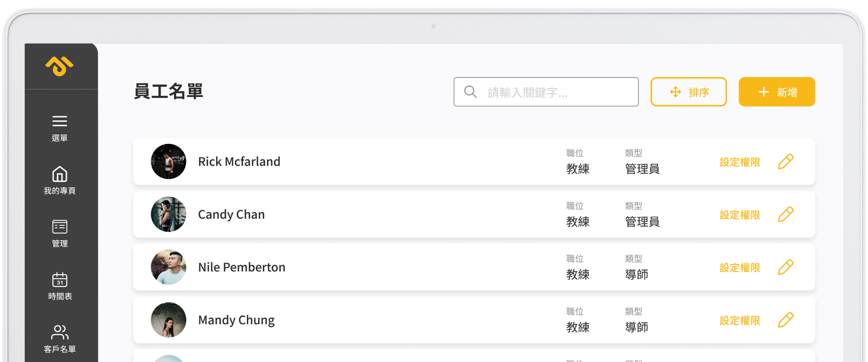
Task: Click the 新增 add button
Action: pos(777,92)
